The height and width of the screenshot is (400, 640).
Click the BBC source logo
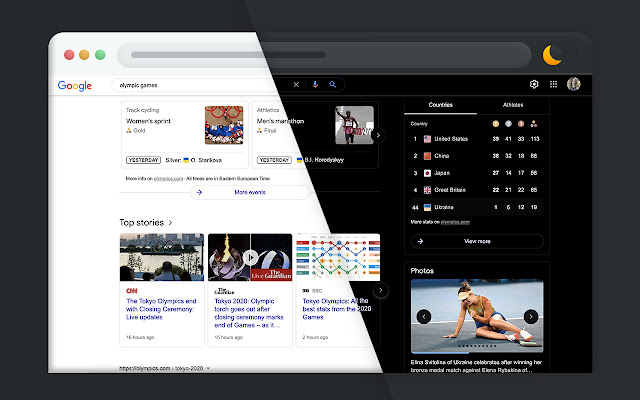[305, 291]
